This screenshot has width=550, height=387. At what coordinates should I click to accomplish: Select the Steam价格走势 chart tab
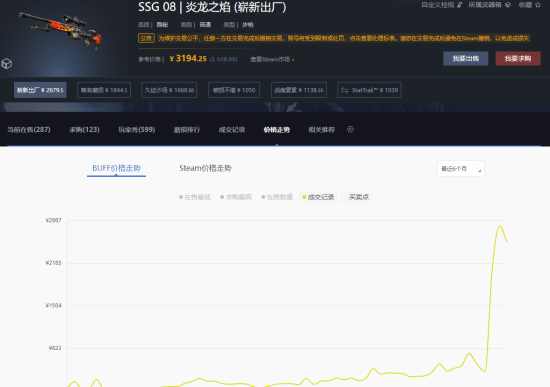(x=206, y=168)
